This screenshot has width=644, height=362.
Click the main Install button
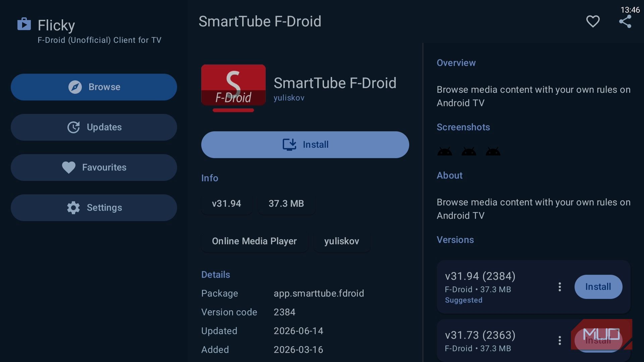point(305,145)
